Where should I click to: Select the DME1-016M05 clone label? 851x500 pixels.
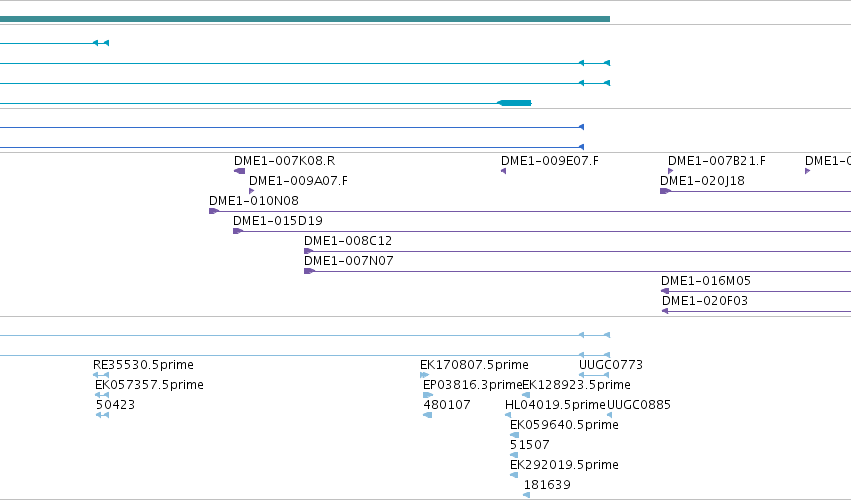(x=706, y=281)
